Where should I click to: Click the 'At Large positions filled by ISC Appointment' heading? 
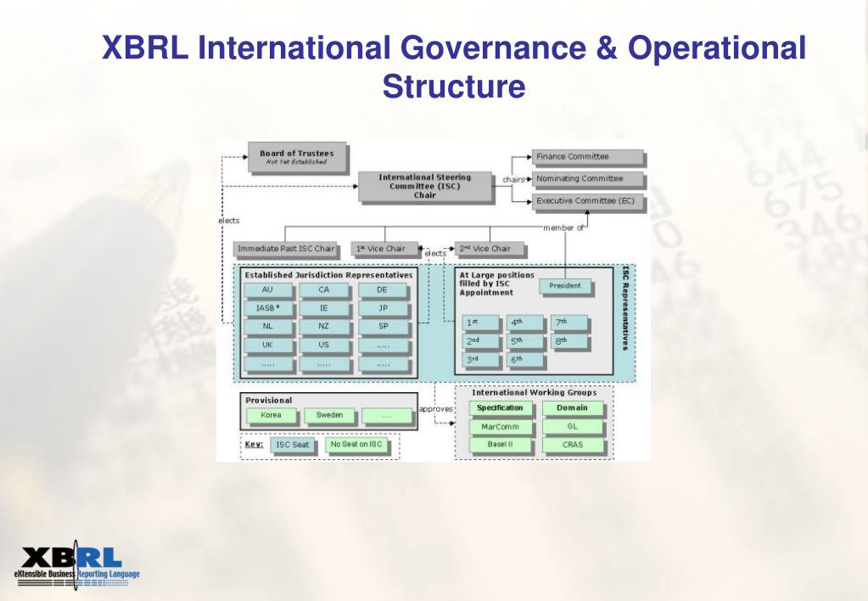(x=496, y=284)
